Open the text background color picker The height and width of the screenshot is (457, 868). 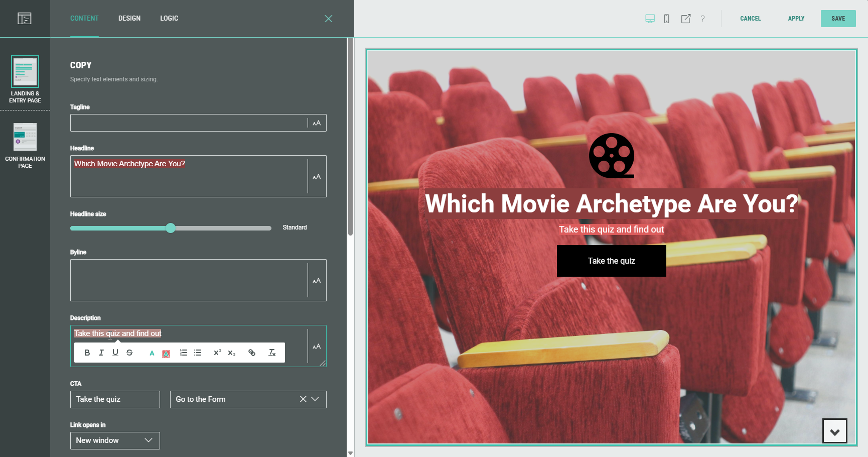(166, 353)
